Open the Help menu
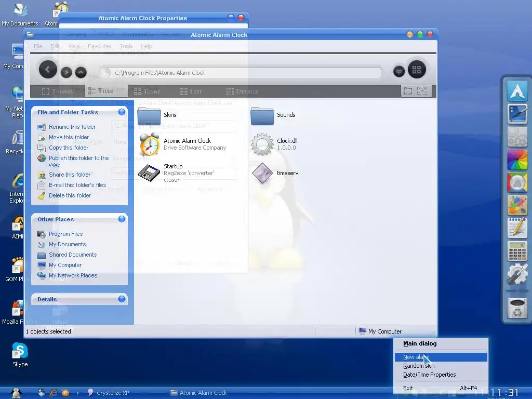 (146, 46)
